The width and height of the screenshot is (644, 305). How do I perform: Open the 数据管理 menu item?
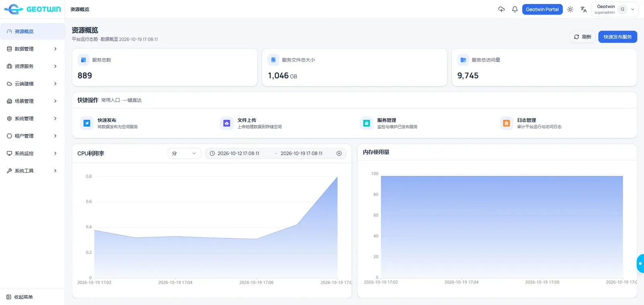[32, 49]
